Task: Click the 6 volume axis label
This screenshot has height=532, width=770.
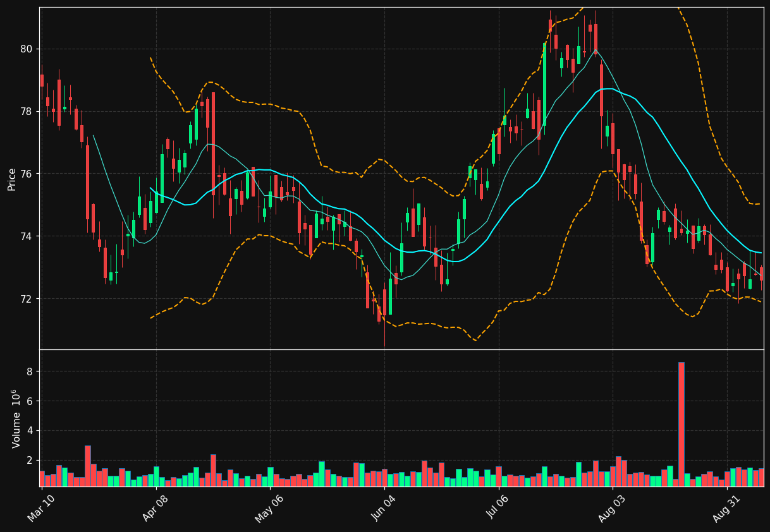Action: tap(29, 401)
